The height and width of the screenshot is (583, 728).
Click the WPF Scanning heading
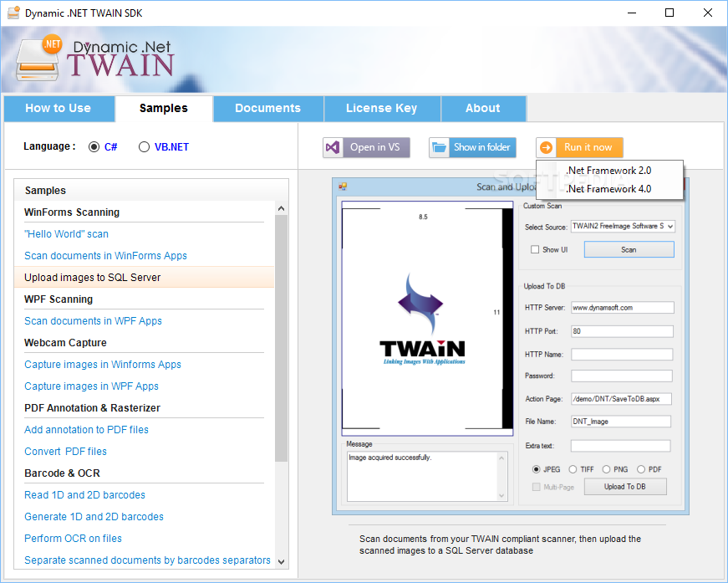(x=59, y=299)
